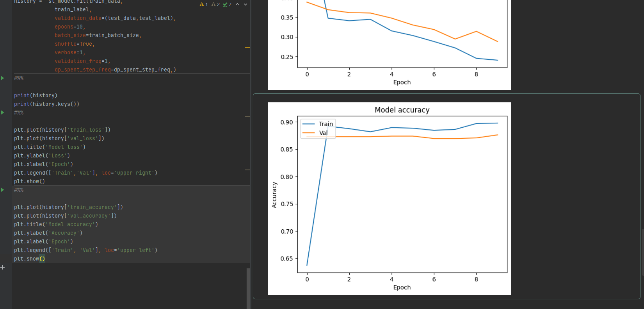Viewport: 644px width, 309px height.
Task: Select the Model accuracy plot image
Action: tap(390, 198)
